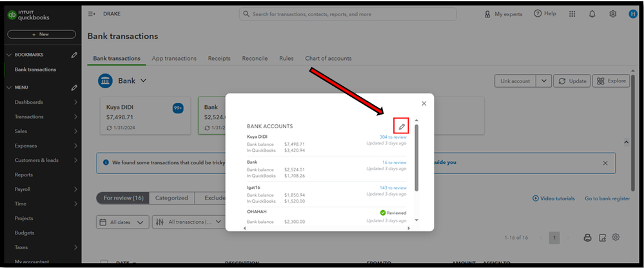644x268 pixels.
Task: Expand Customers & leads submenu
Action: pyautogui.click(x=75, y=160)
